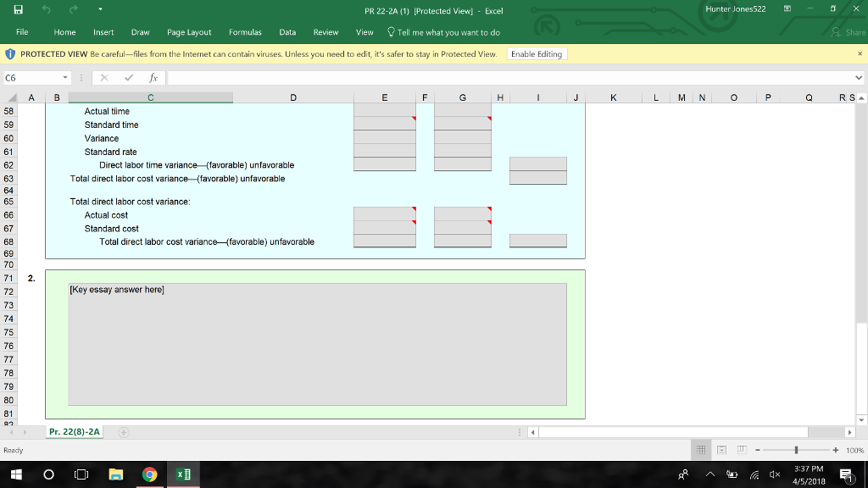This screenshot has width=868, height=488.
Task: Click the 100% zoom level
Action: [x=854, y=450]
